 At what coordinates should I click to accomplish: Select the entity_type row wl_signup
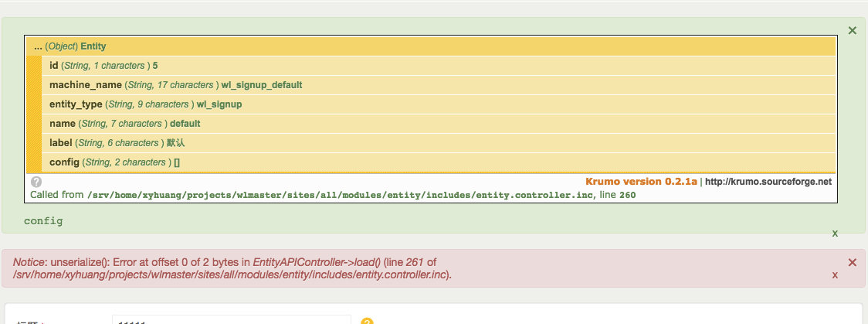click(439, 104)
